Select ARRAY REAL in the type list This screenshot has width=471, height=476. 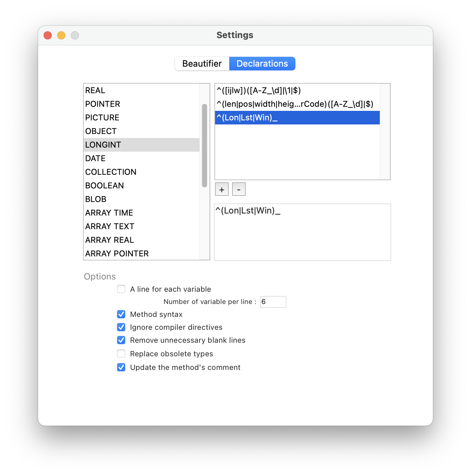click(x=142, y=240)
